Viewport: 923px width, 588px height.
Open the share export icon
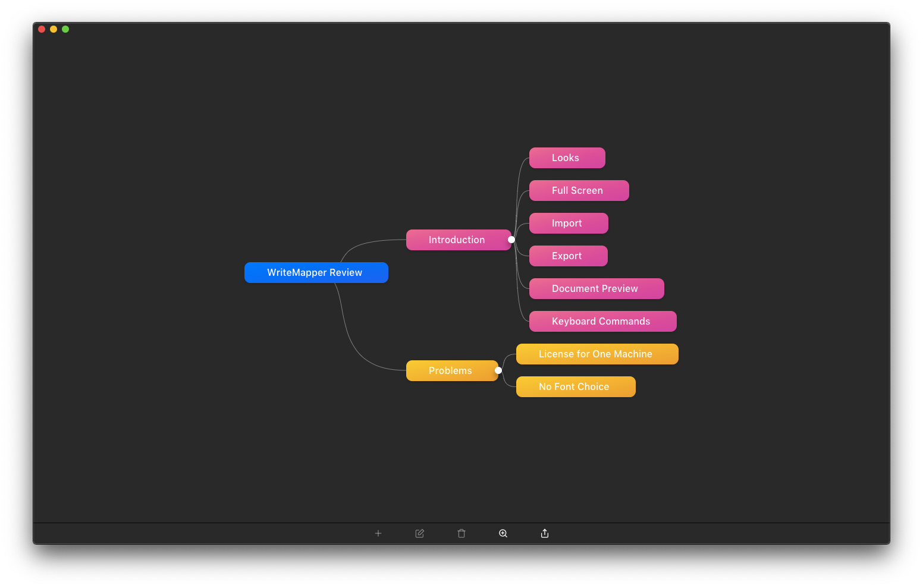(545, 533)
